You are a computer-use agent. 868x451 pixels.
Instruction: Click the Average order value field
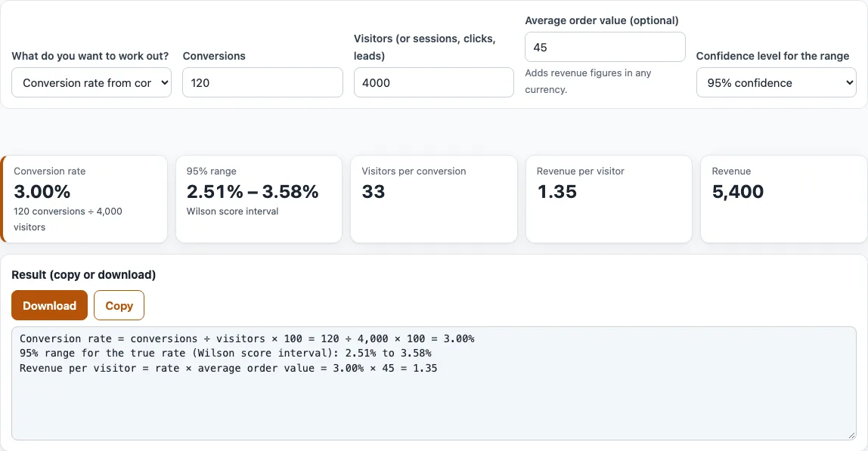tap(605, 47)
